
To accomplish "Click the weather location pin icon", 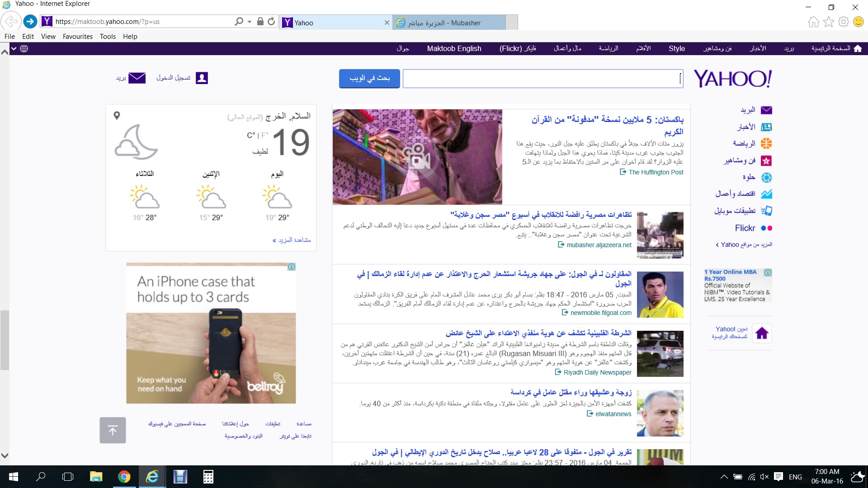I will [117, 116].
